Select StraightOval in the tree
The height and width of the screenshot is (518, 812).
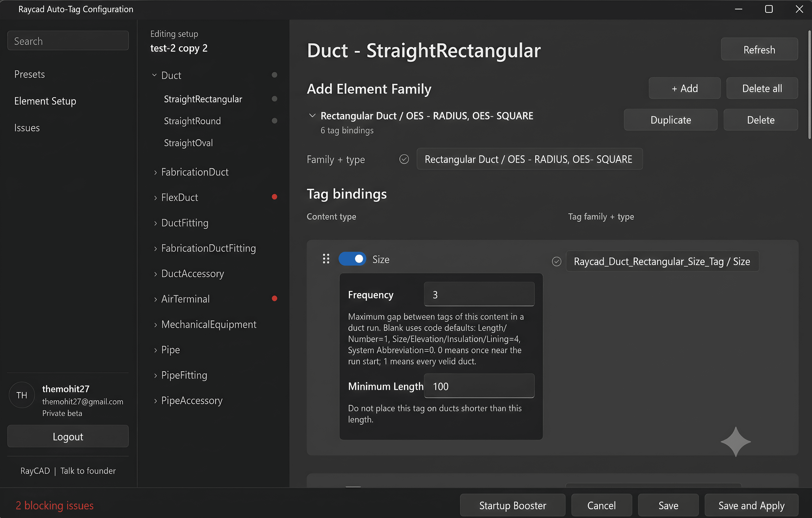point(188,143)
